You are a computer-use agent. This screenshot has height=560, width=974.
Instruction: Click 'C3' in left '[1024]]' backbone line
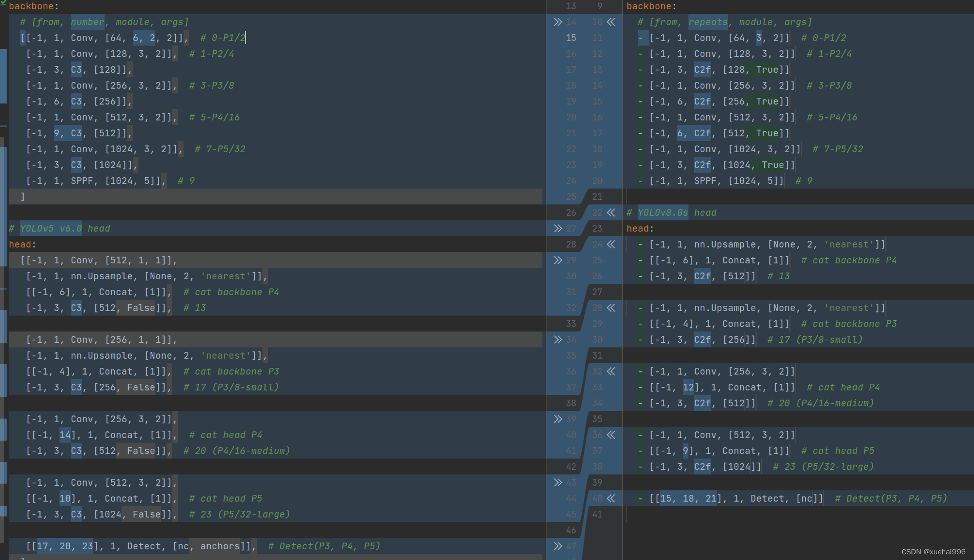[76, 165]
